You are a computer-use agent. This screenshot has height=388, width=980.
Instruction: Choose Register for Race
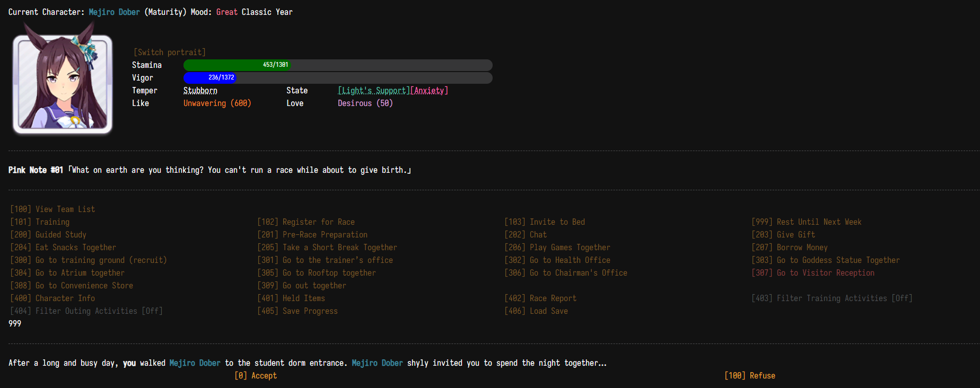click(306, 222)
